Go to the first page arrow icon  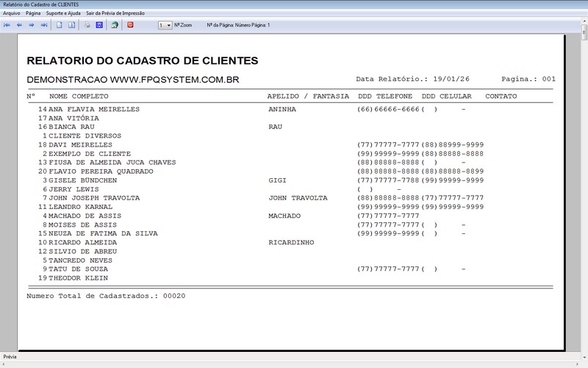pyautogui.click(x=7, y=25)
